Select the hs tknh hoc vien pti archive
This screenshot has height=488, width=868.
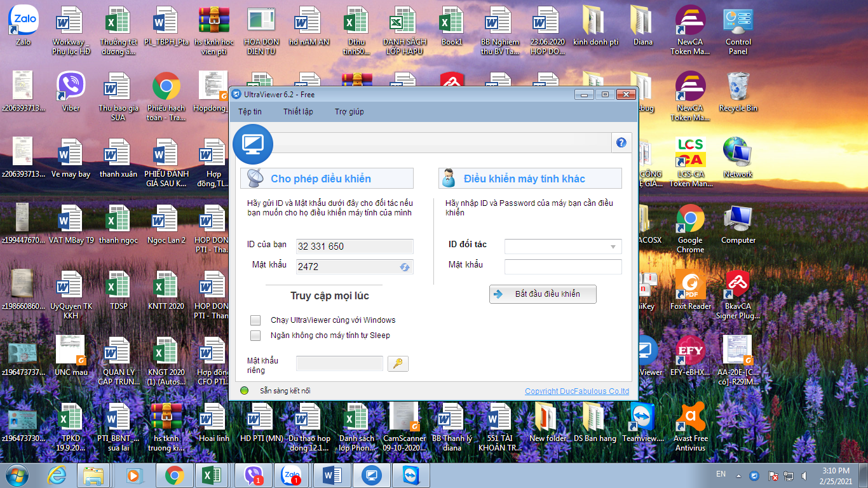pyautogui.click(x=214, y=31)
